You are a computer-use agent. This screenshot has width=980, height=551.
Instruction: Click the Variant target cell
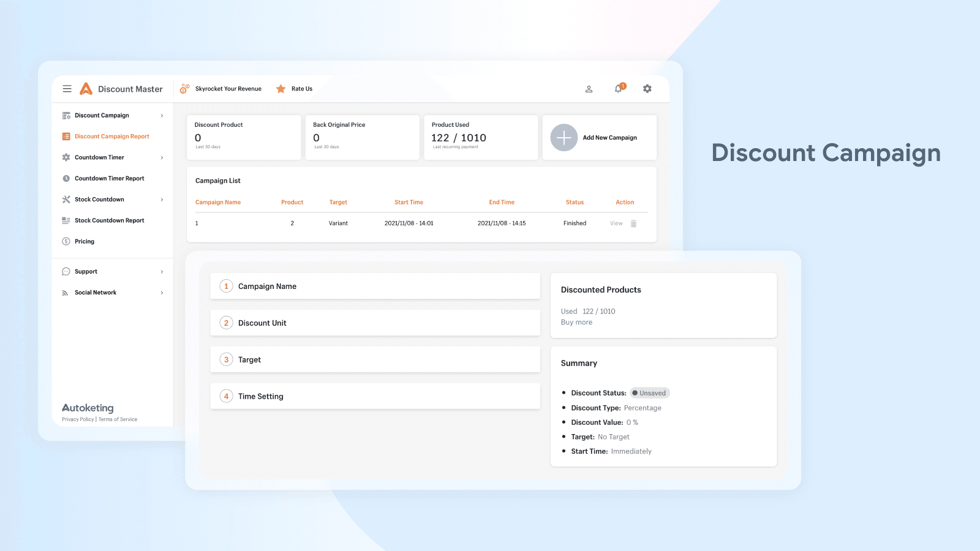[338, 223]
